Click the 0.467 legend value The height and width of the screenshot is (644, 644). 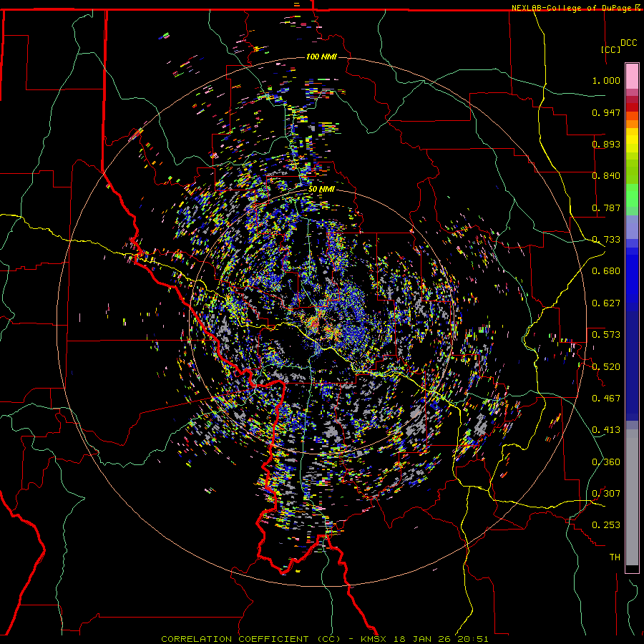point(606,399)
